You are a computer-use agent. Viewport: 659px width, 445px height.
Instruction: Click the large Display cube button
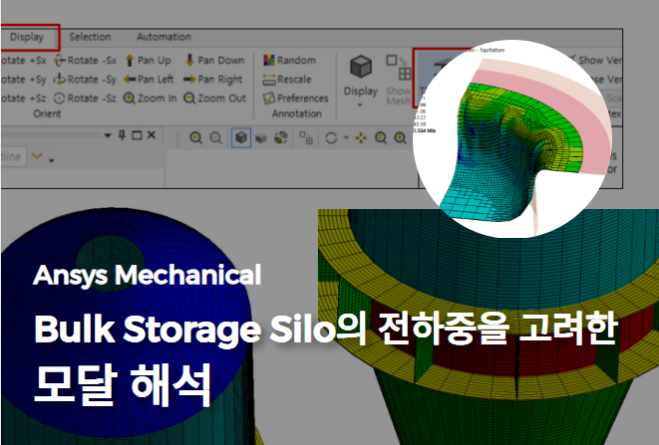click(361, 74)
